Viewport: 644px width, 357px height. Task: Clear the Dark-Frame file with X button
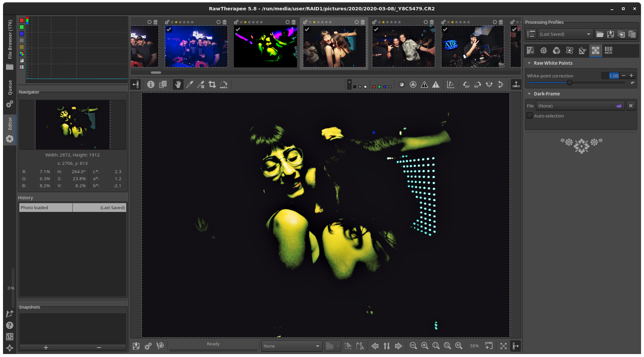[x=631, y=106]
